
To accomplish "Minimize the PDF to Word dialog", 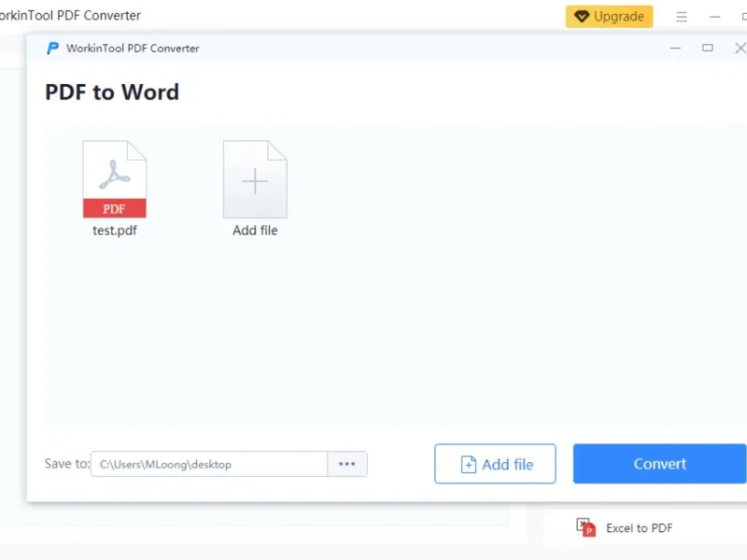I will 675,49.
